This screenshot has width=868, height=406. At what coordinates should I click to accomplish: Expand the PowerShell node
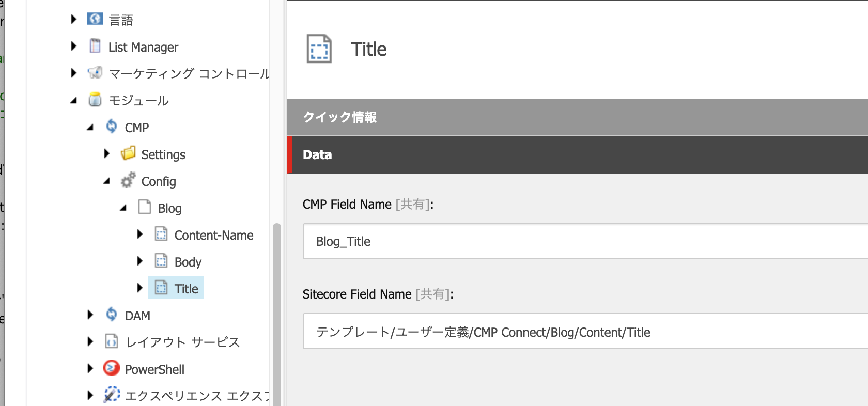[90, 368]
